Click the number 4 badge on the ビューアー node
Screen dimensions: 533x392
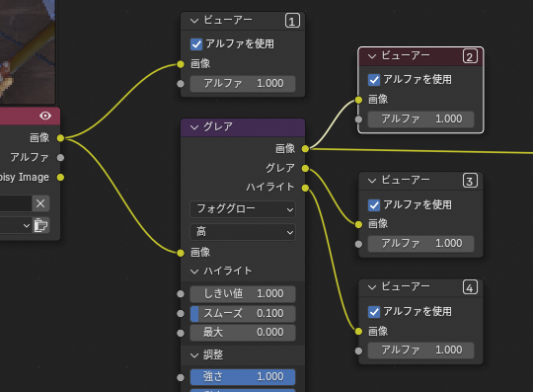470,287
